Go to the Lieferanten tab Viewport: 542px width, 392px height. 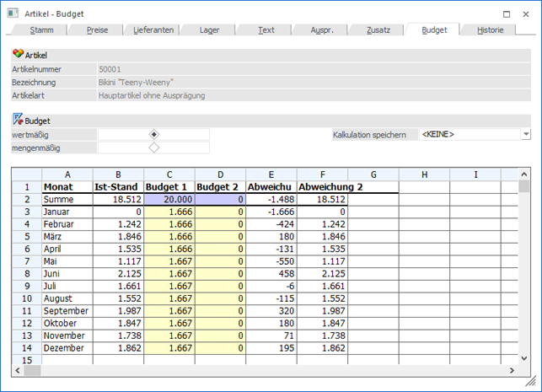[x=153, y=30]
